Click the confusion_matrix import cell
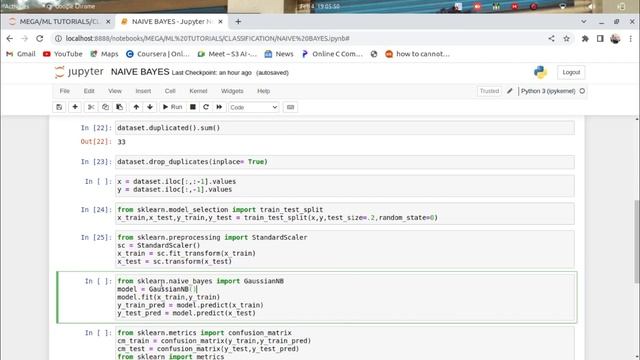This screenshot has width=640, height=360. (x=344, y=344)
